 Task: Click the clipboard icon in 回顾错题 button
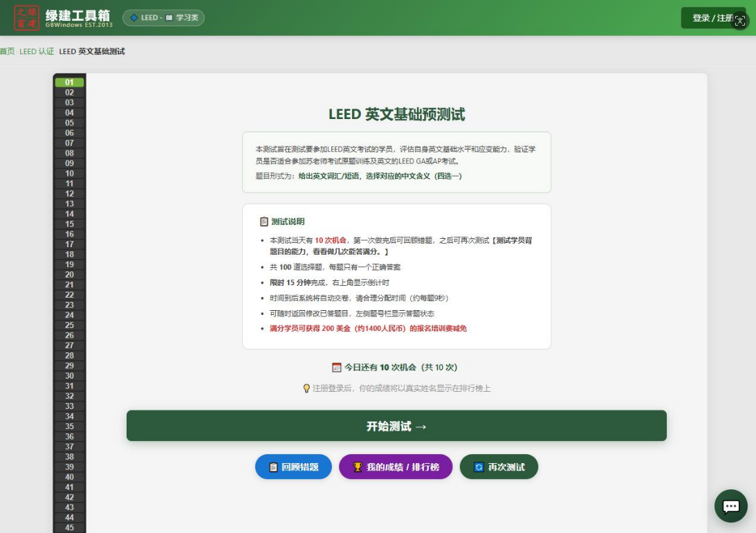273,467
